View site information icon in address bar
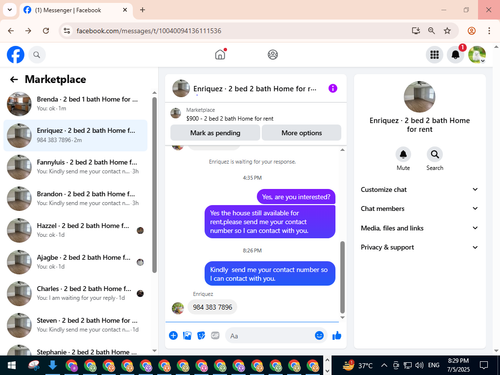 pos(67,31)
